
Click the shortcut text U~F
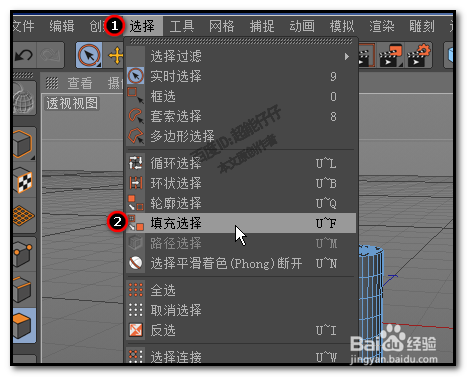pyautogui.click(x=326, y=223)
